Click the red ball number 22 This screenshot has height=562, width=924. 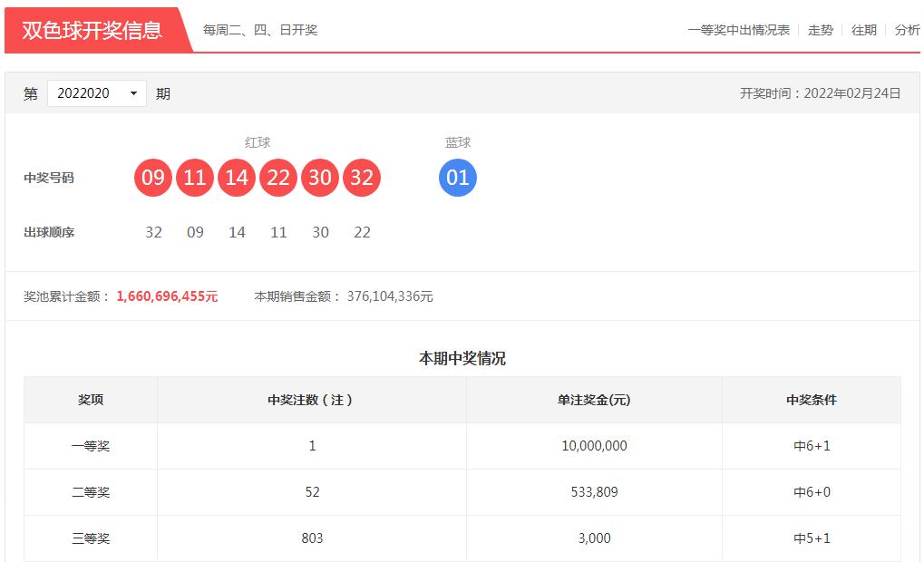(278, 178)
